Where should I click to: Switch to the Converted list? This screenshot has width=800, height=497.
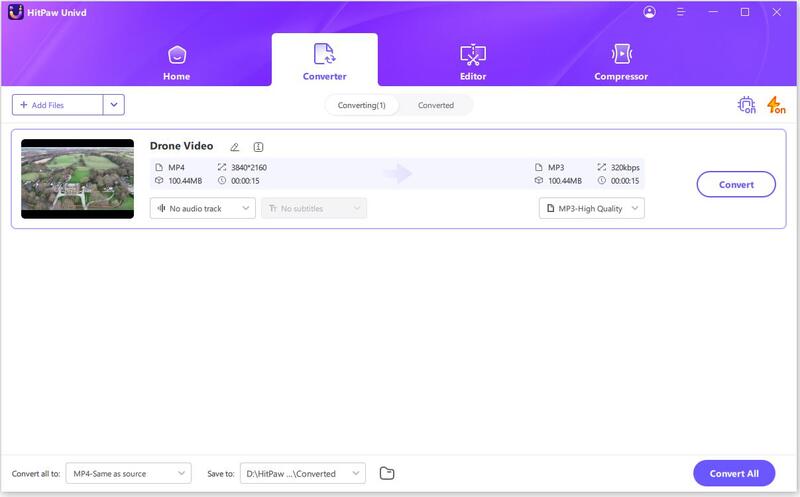point(436,105)
